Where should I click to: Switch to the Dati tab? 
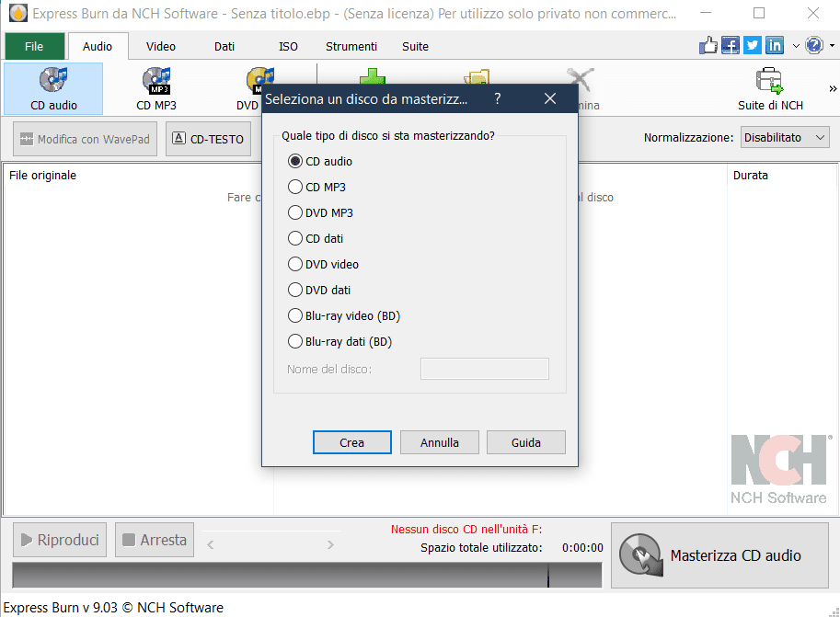pyautogui.click(x=224, y=46)
